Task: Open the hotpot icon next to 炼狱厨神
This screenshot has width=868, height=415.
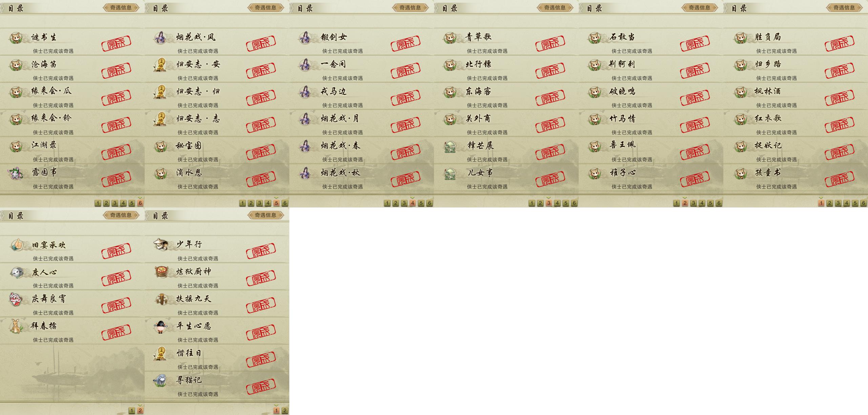Action: click(161, 272)
